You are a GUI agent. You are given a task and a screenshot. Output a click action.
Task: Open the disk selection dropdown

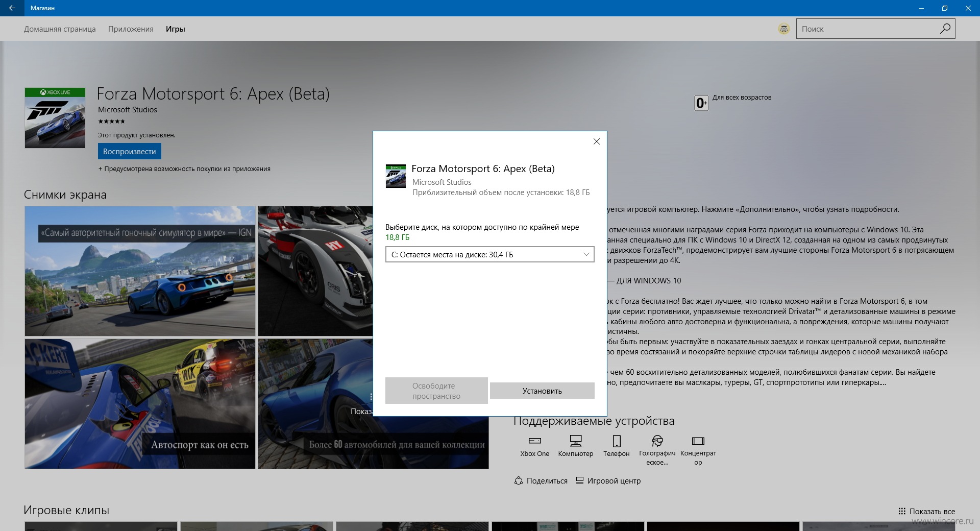tap(490, 254)
